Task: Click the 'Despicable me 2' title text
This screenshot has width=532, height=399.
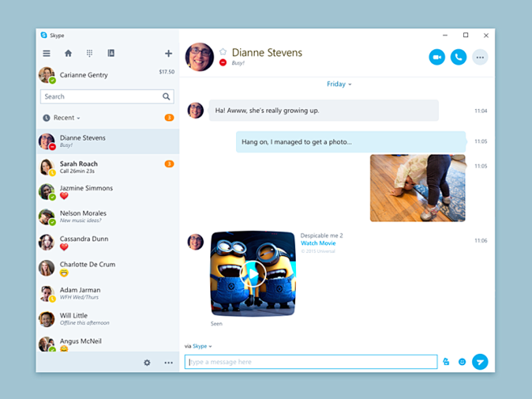Action: point(322,235)
